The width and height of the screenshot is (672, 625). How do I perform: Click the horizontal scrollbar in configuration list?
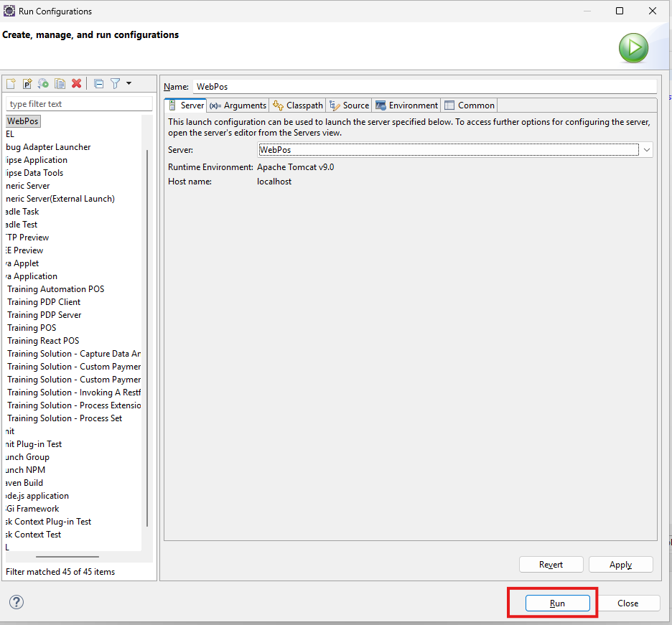tap(67, 556)
